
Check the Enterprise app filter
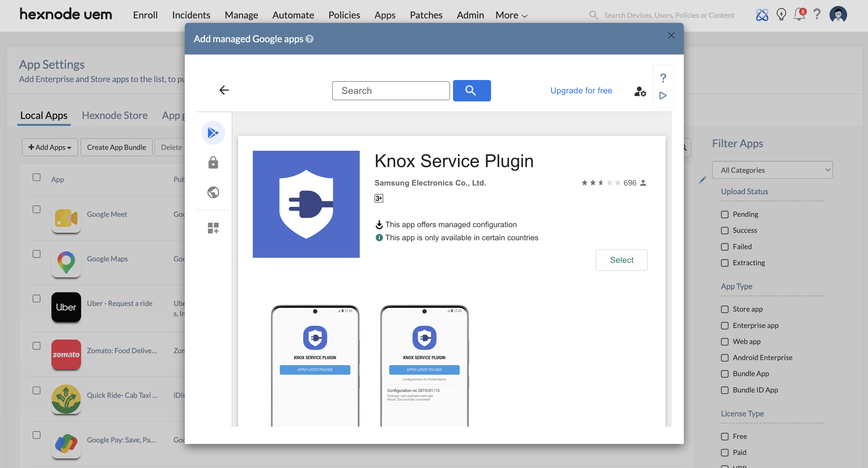tap(725, 325)
